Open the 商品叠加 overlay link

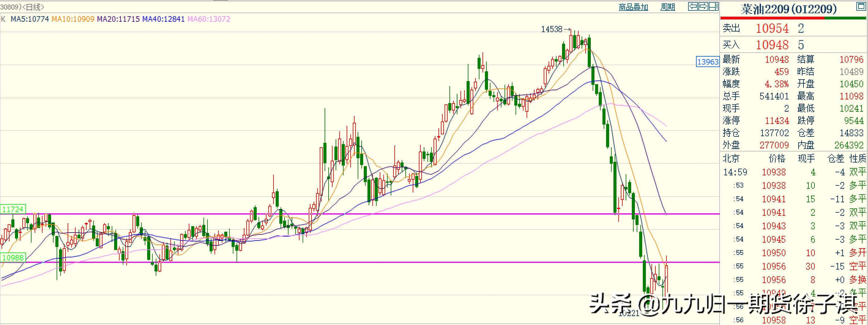coord(633,7)
